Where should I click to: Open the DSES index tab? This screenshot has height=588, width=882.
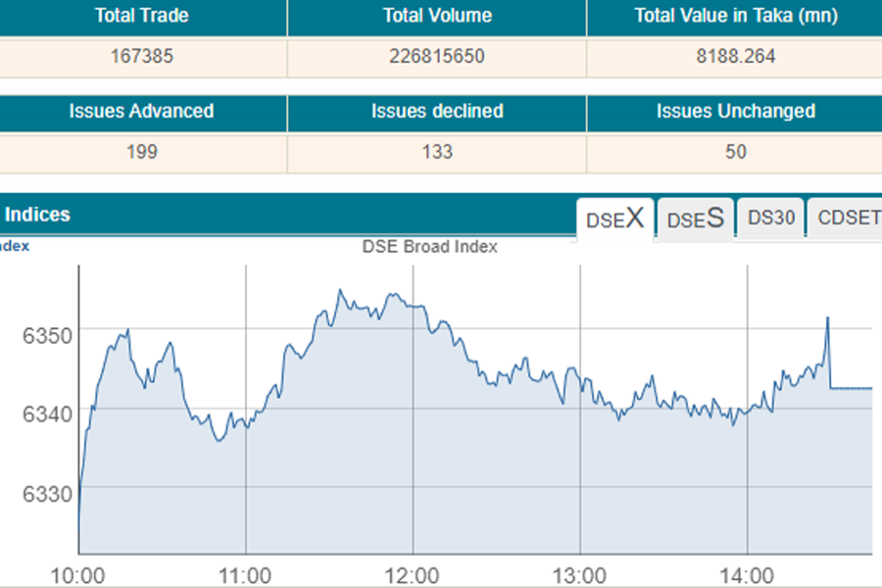click(x=696, y=220)
